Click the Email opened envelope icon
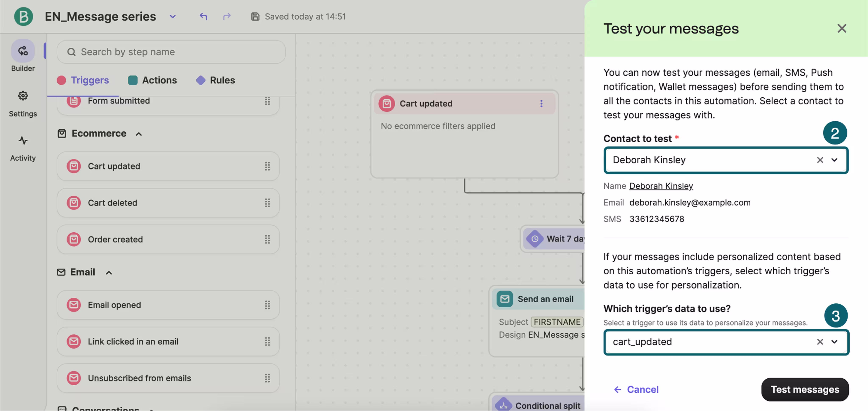The width and height of the screenshot is (868, 411). [x=74, y=305]
